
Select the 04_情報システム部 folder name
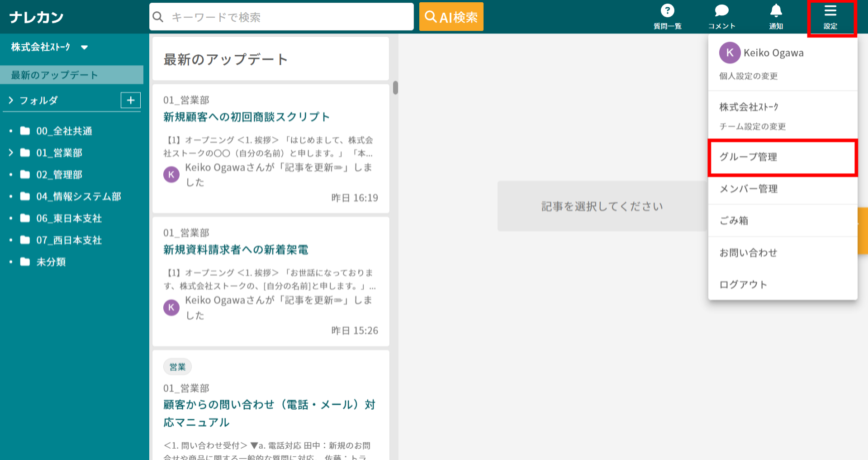79,196
